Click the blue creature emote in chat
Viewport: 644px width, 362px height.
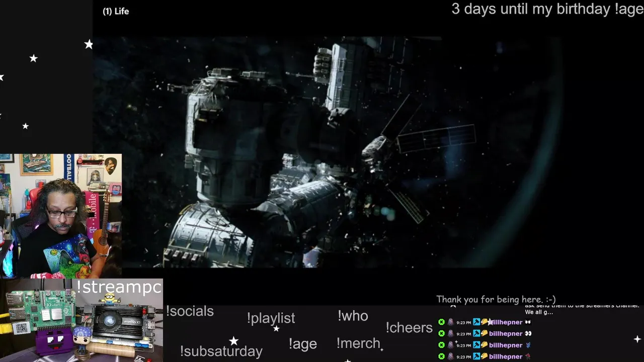pos(528,345)
